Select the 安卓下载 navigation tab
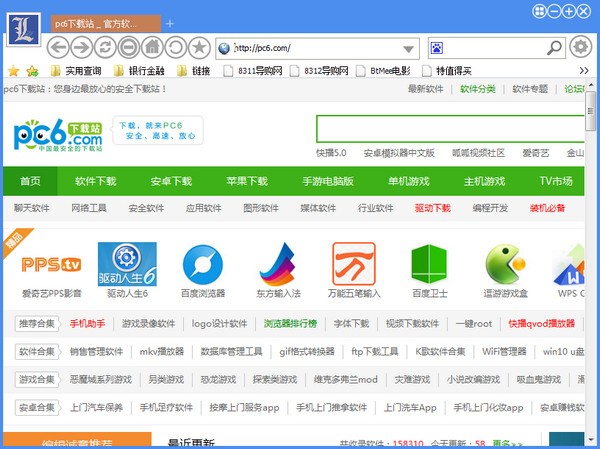The height and width of the screenshot is (449, 600). click(x=170, y=181)
